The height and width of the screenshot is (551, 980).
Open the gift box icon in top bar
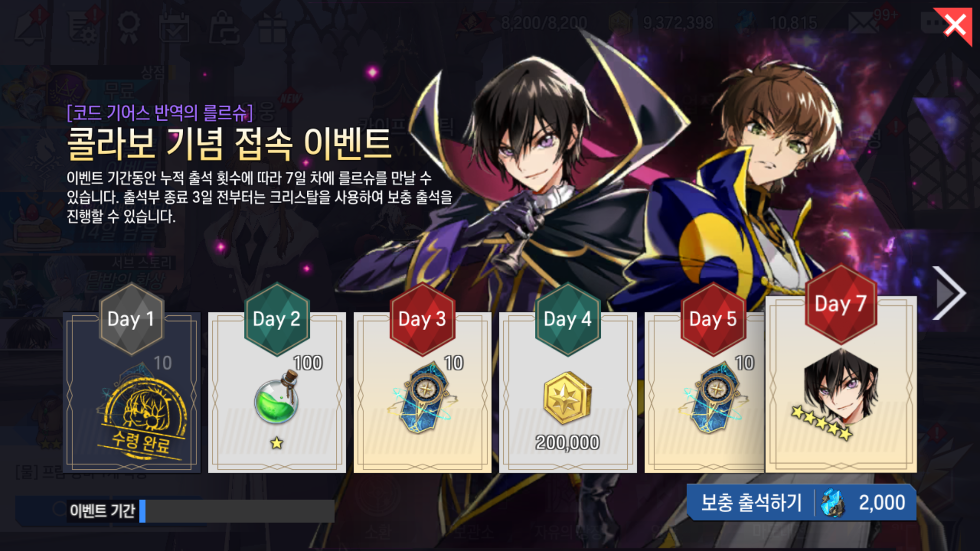click(272, 28)
